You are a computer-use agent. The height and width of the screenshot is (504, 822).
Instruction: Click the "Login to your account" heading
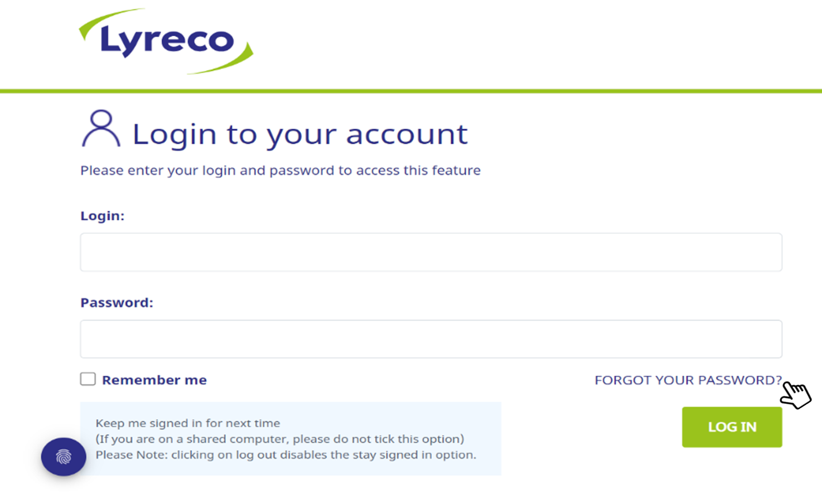coord(299,134)
